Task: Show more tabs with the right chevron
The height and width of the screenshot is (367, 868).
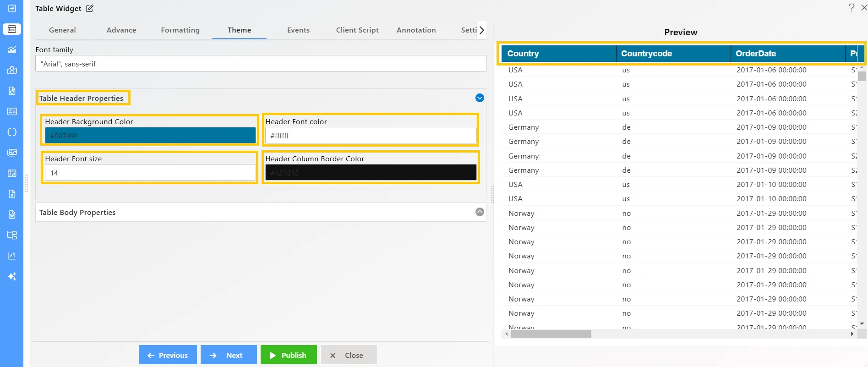Action: 482,30
